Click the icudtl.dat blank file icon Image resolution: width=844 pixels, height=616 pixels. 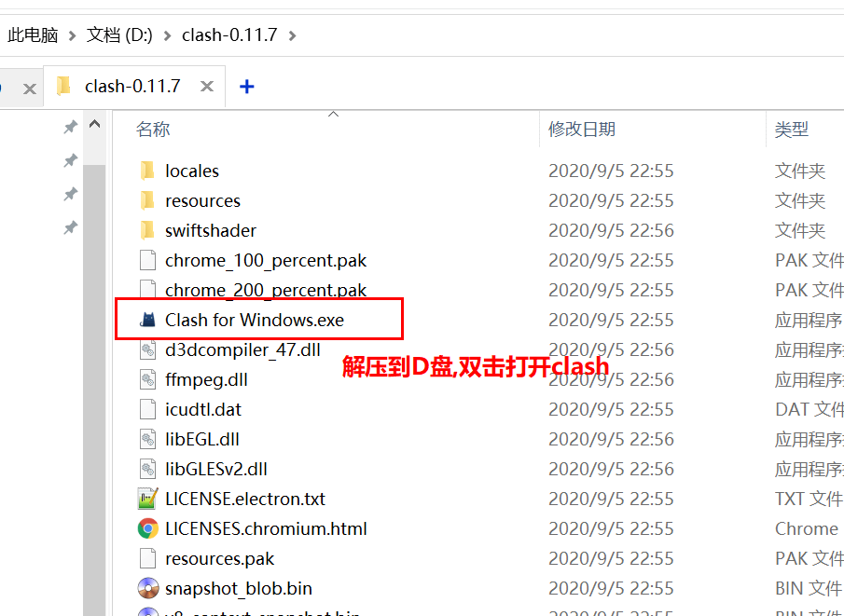pyautogui.click(x=148, y=409)
